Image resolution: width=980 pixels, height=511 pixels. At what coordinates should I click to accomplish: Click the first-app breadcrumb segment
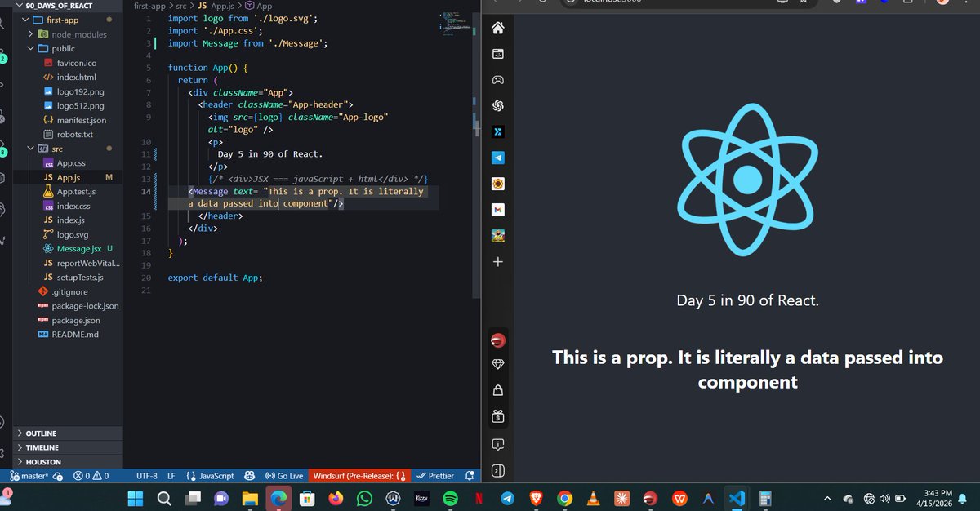149,6
